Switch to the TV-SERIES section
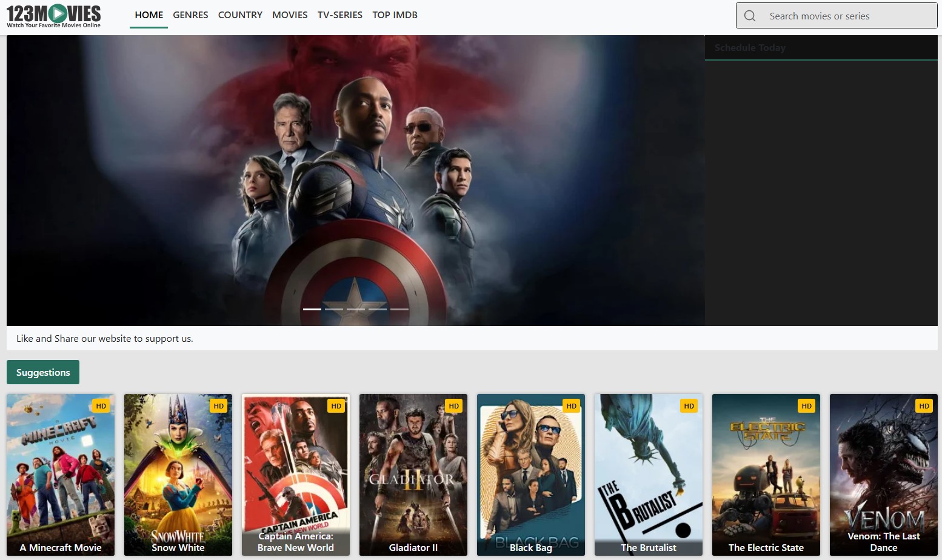Viewport: 942px width, 560px height. (x=339, y=15)
